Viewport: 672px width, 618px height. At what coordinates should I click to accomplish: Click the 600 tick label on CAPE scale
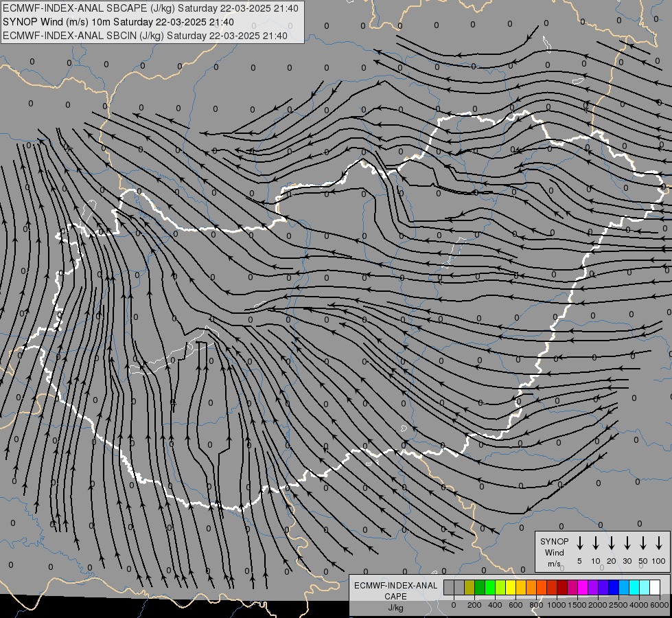[515, 605]
